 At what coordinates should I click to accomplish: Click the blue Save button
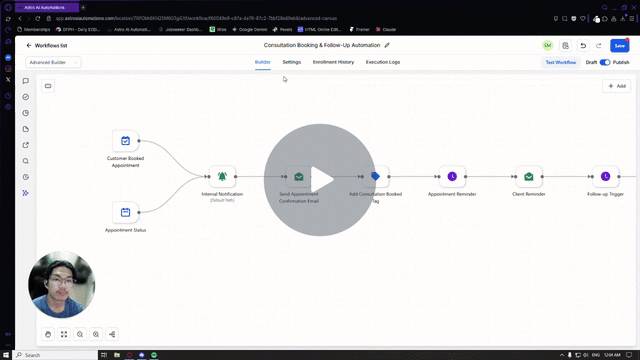619,46
